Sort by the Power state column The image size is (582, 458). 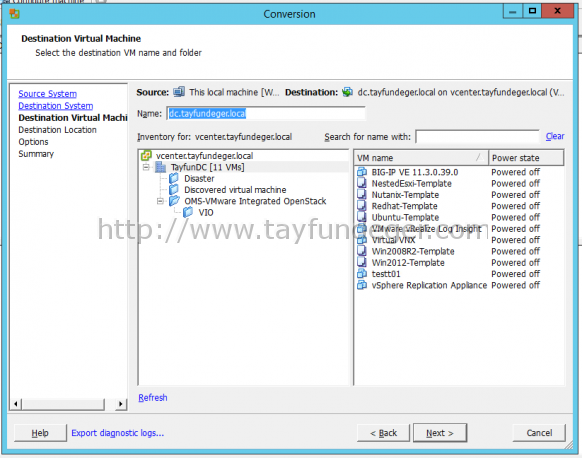[526, 158]
